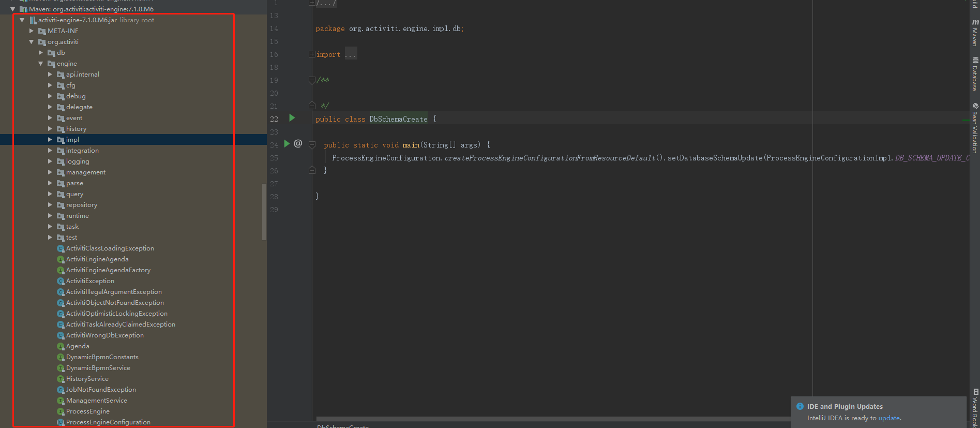Open the Bean Validation tool window
This screenshot has width=980, height=428.
[x=975, y=128]
